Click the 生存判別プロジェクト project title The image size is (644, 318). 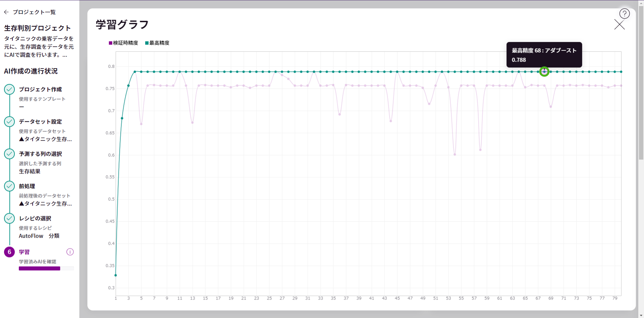[37, 28]
